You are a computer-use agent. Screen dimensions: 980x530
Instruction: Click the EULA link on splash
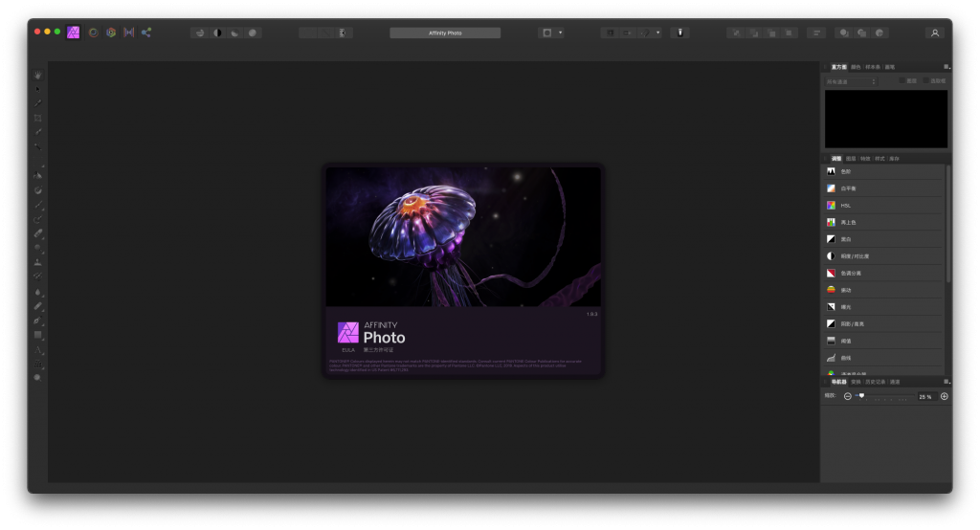click(348, 350)
